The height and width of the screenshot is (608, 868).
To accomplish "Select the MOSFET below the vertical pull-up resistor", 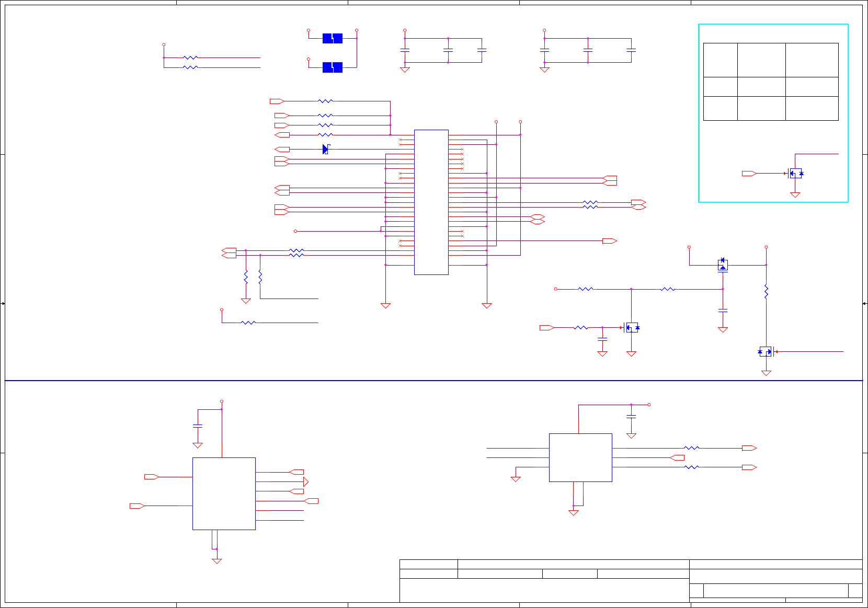I will pyautogui.click(x=766, y=352).
